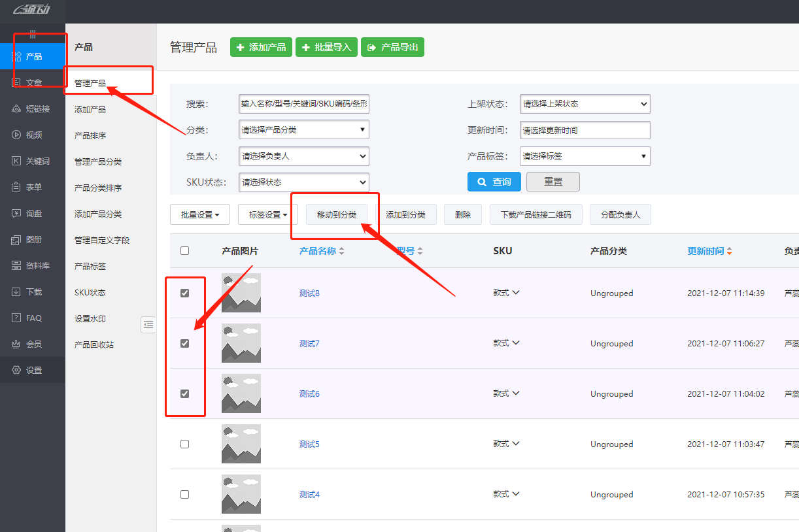Open the 图册 album sidebar icon
The width and height of the screenshot is (799, 532).
coord(16,240)
